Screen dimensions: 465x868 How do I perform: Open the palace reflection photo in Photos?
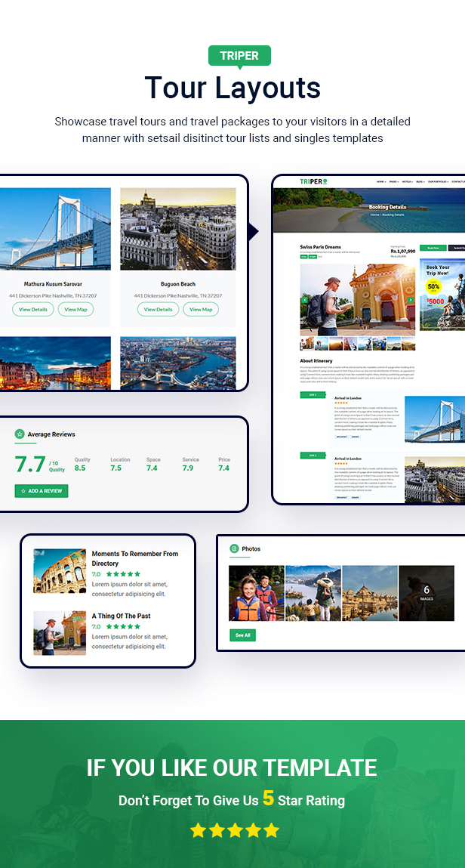point(370,593)
